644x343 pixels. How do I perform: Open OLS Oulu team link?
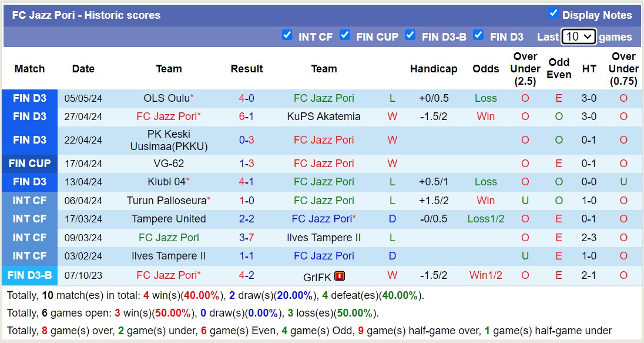(166, 98)
